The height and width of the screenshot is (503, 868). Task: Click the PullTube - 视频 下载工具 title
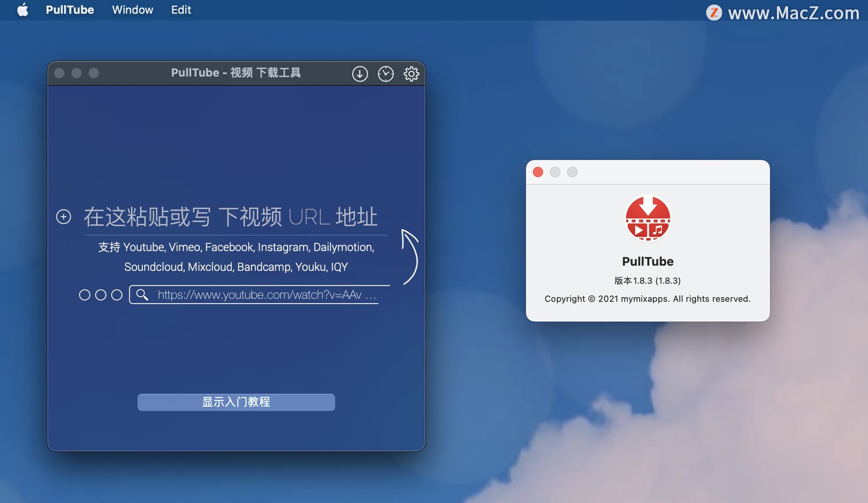tap(236, 73)
